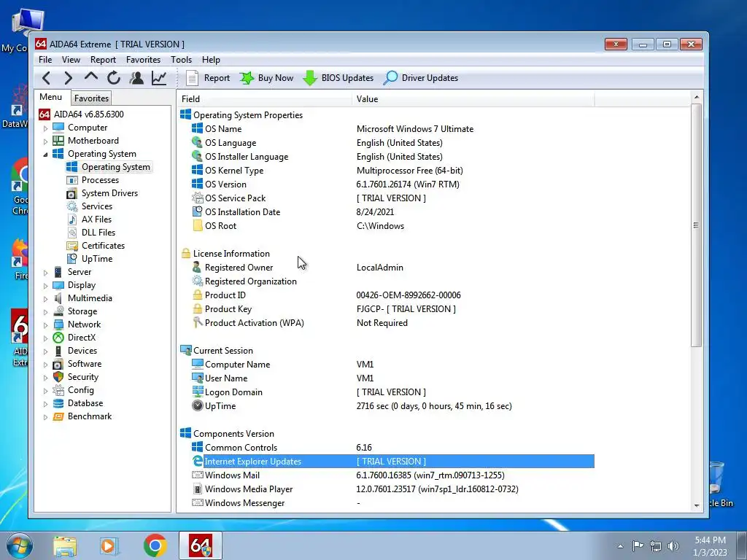Expand the Network tree node
This screenshot has height=560, width=747.
[x=45, y=325]
